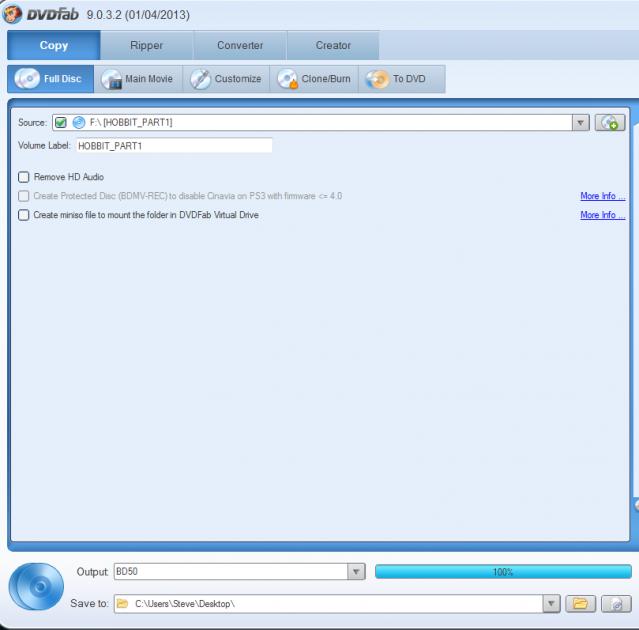This screenshot has height=630, width=639.
Task: Switch to Main Movie mode
Action: point(138,79)
